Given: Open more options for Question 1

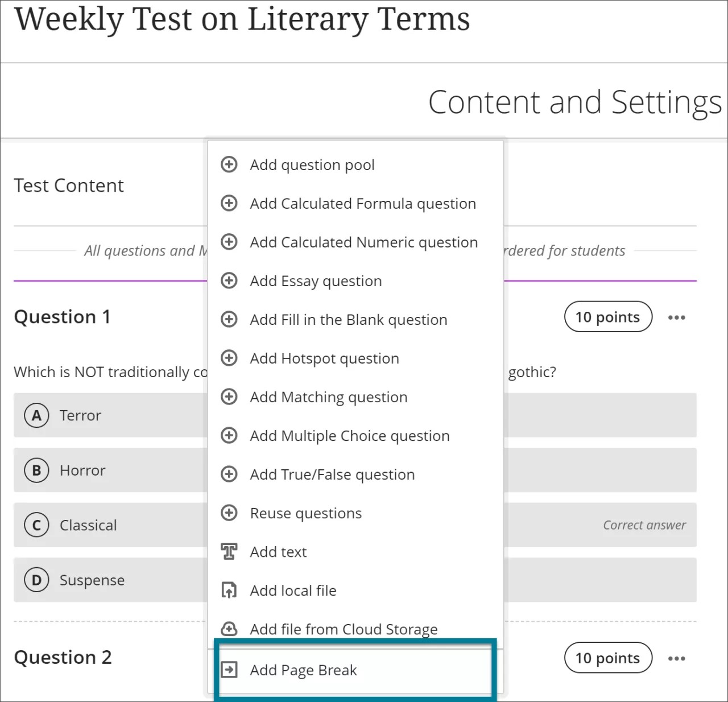Looking at the screenshot, I should click(677, 317).
